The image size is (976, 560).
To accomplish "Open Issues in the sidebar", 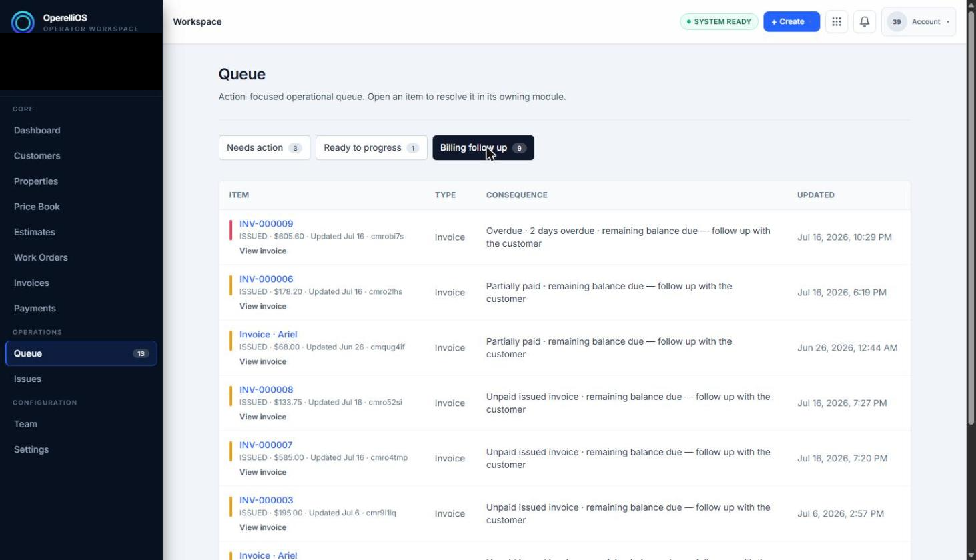I will pos(81,379).
